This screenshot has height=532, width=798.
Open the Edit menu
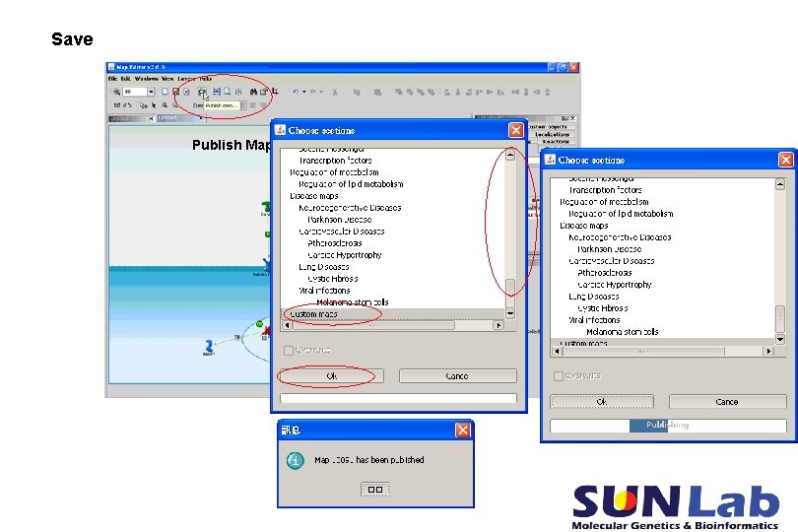(126, 79)
